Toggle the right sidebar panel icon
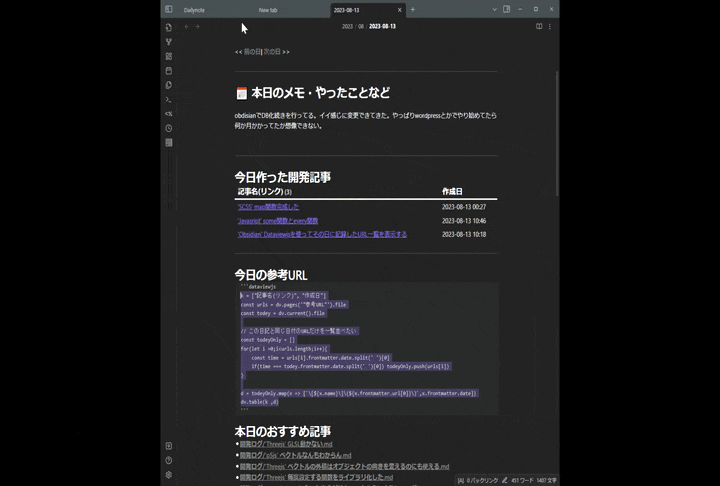 506,9
